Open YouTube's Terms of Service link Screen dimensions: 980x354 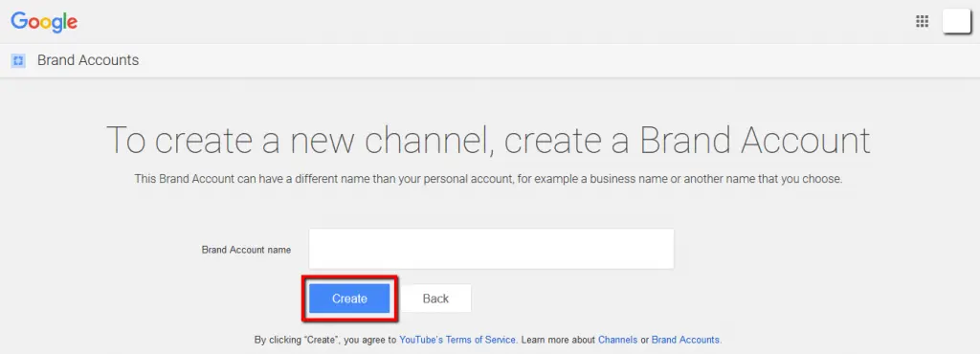click(457, 340)
